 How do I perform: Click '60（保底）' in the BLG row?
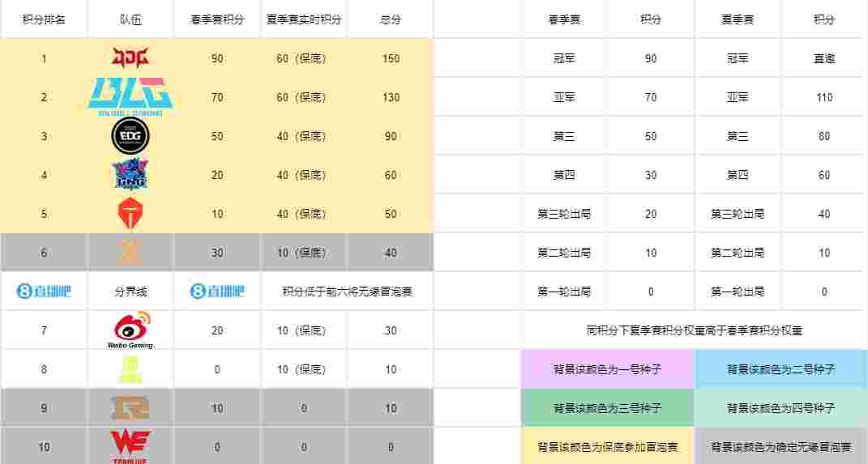301,97
